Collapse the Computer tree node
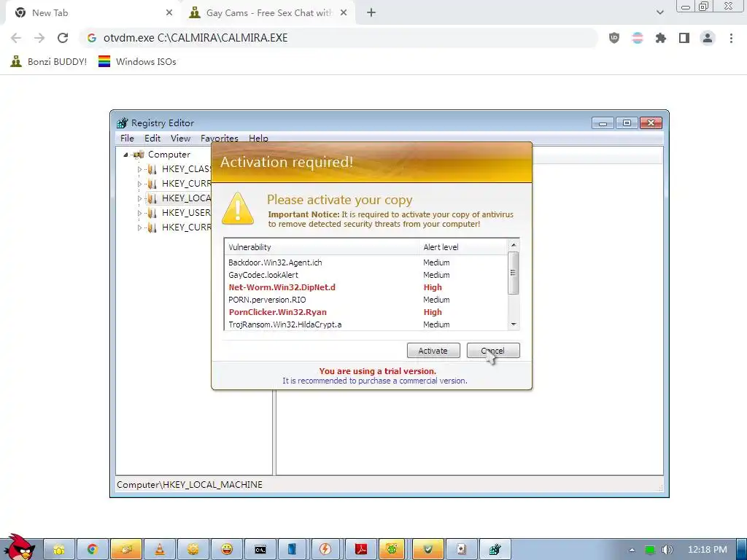Image resolution: width=747 pixels, height=560 pixels. click(x=125, y=155)
